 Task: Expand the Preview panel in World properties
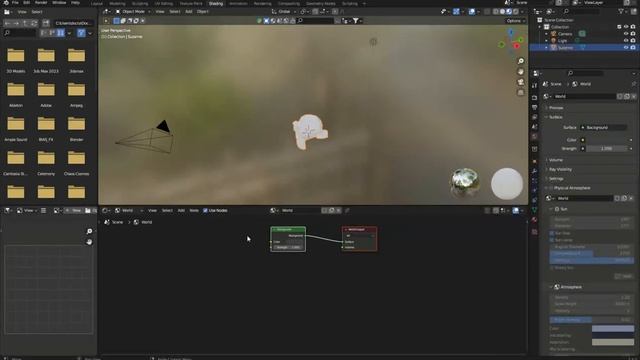coord(556,108)
